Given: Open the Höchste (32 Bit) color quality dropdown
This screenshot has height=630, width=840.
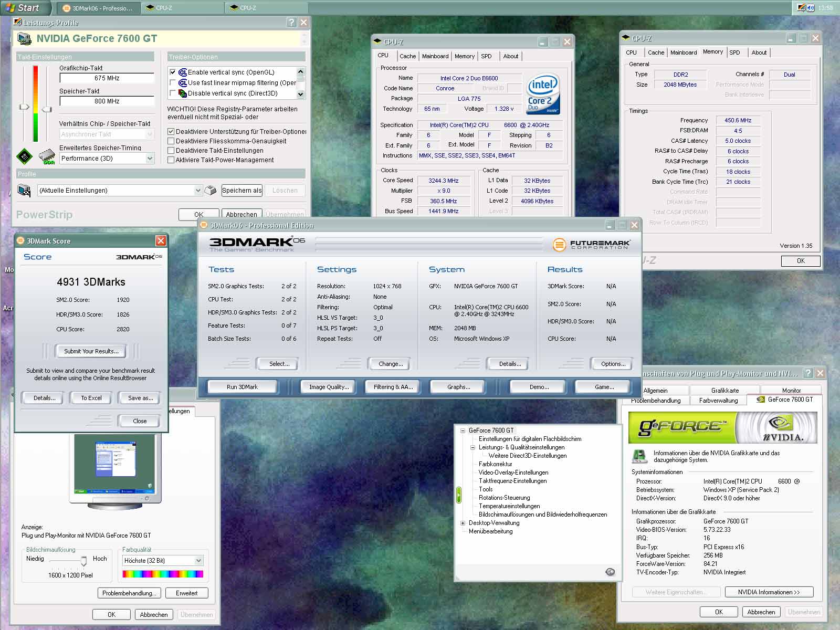Looking at the screenshot, I should click(198, 561).
